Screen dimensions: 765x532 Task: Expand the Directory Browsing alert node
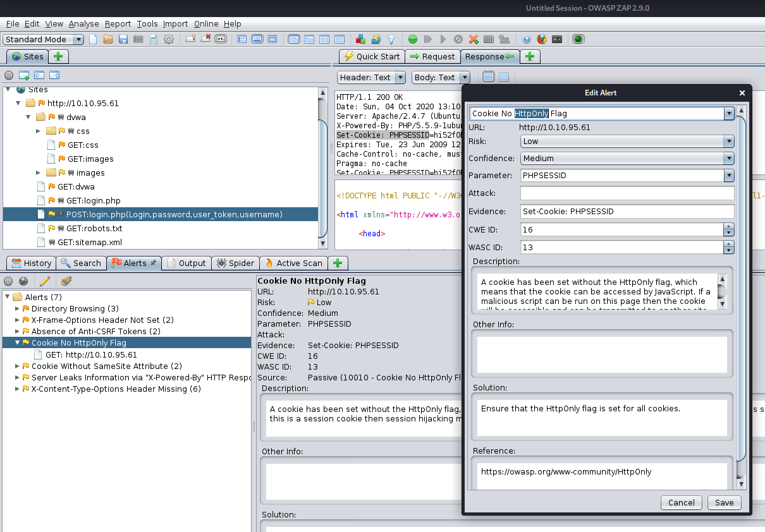[x=17, y=309]
